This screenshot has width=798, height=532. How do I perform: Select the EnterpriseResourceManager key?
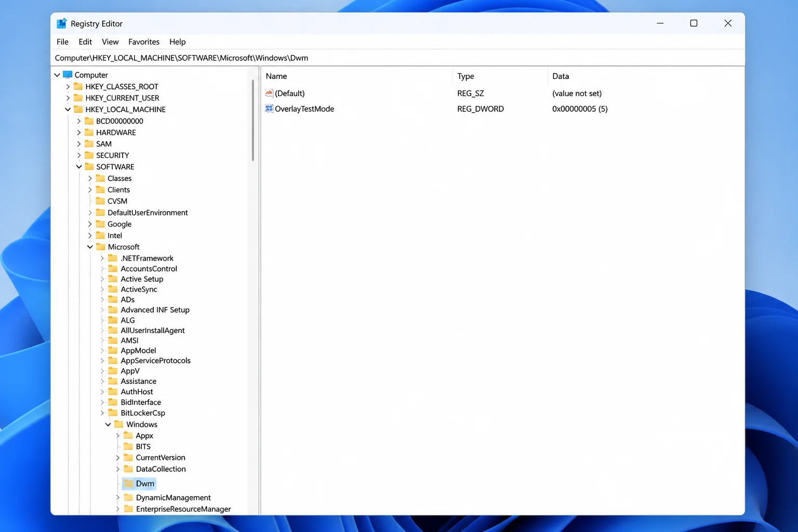coord(183,509)
